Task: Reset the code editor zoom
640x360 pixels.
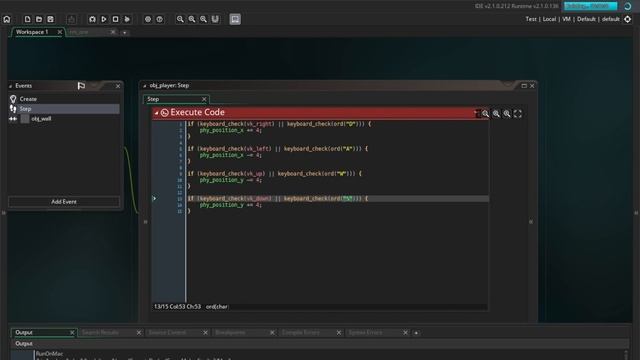Action: pos(496,114)
